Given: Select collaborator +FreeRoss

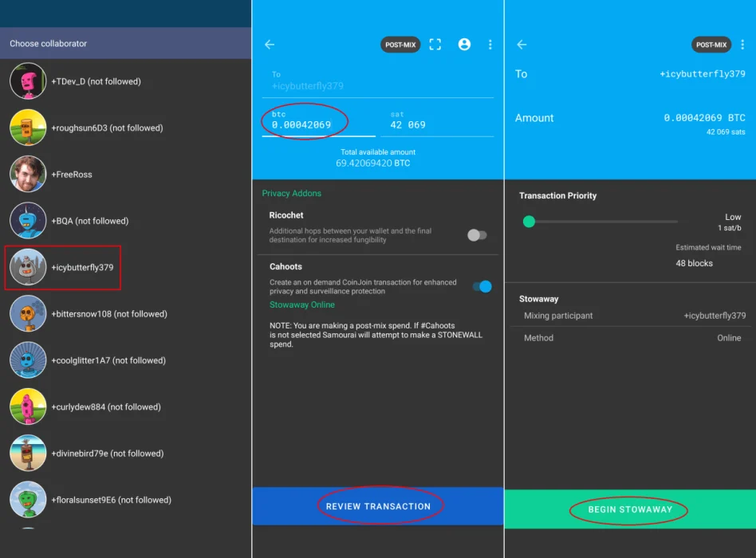Looking at the screenshot, I should coord(72,175).
